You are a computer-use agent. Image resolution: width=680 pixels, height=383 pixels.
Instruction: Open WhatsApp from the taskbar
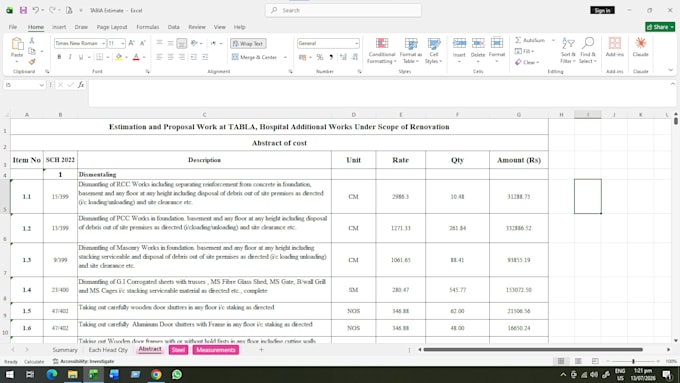177,374
